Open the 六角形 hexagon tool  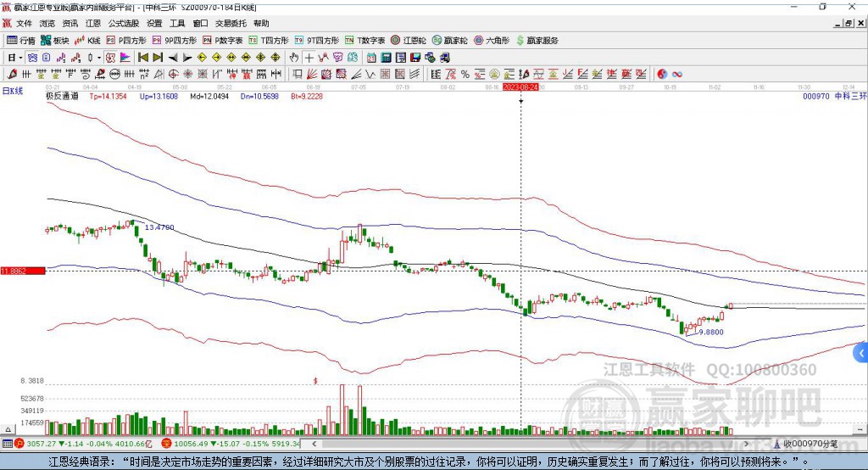coord(492,41)
